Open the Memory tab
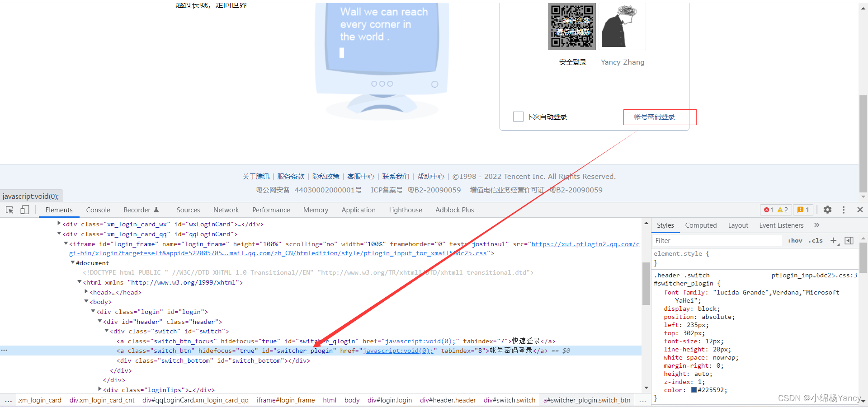 (316, 210)
